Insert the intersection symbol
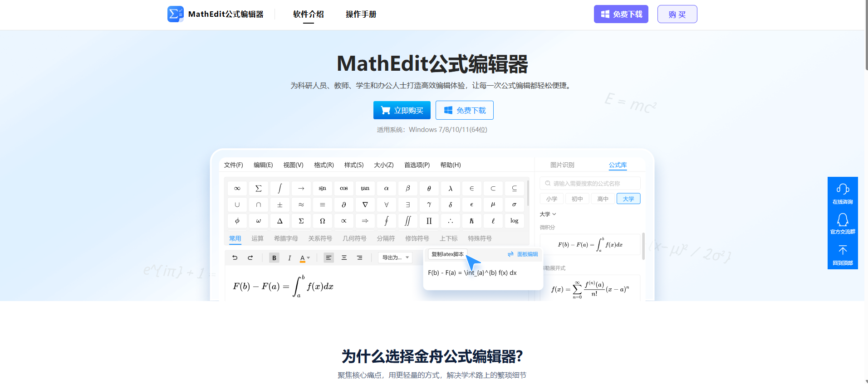 pyautogui.click(x=258, y=204)
